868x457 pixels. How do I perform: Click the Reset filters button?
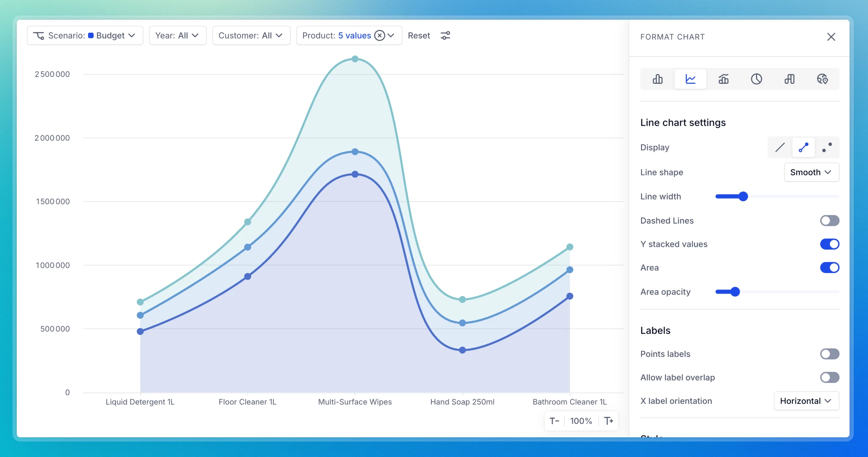(x=419, y=36)
